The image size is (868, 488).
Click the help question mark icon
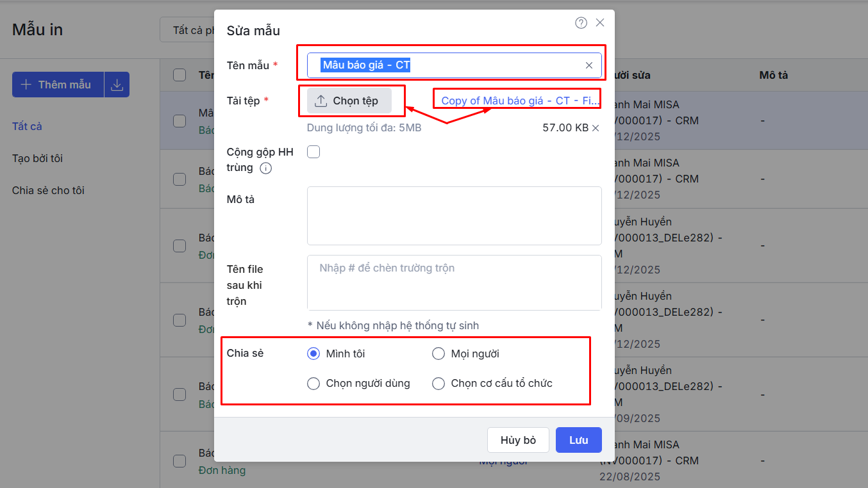[x=581, y=23]
